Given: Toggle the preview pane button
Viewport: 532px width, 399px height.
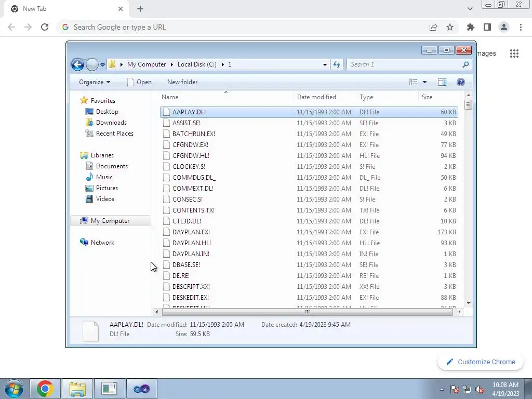Looking at the screenshot, I should click(442, 82).
